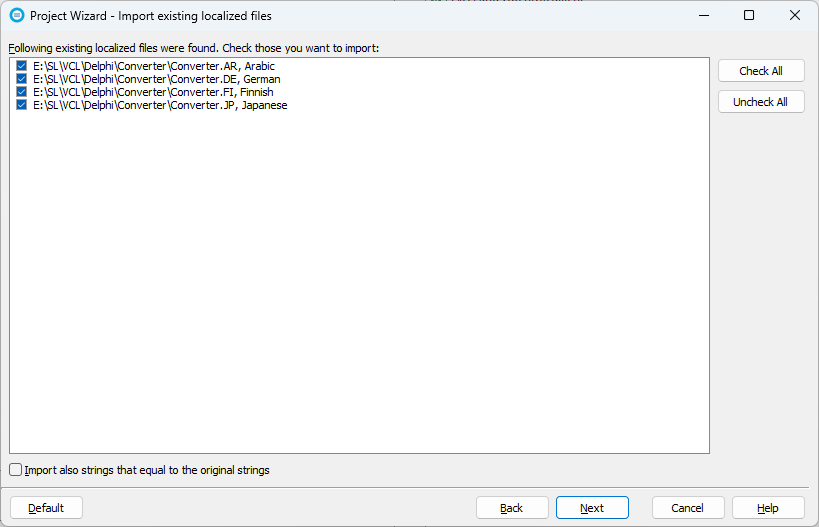Proceed with the Next button
Image resolution: width=819 pixels, height=527 pixels.
tap(592, 508)
